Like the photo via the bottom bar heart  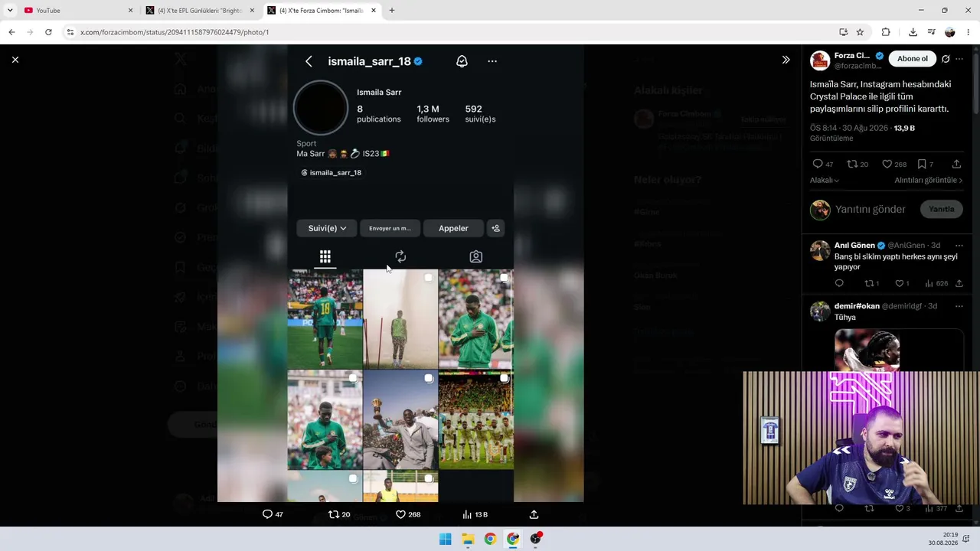point(400,514)
